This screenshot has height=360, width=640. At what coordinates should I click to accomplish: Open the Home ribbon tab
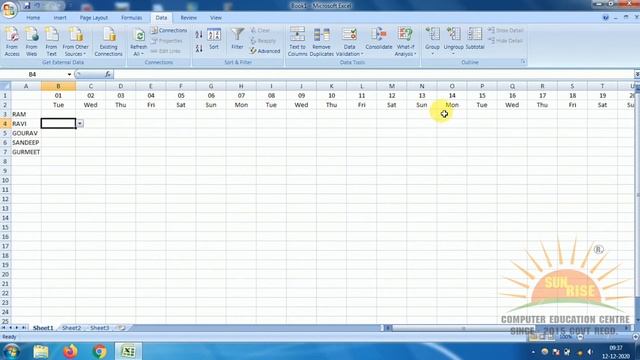(x=33, y=18)
